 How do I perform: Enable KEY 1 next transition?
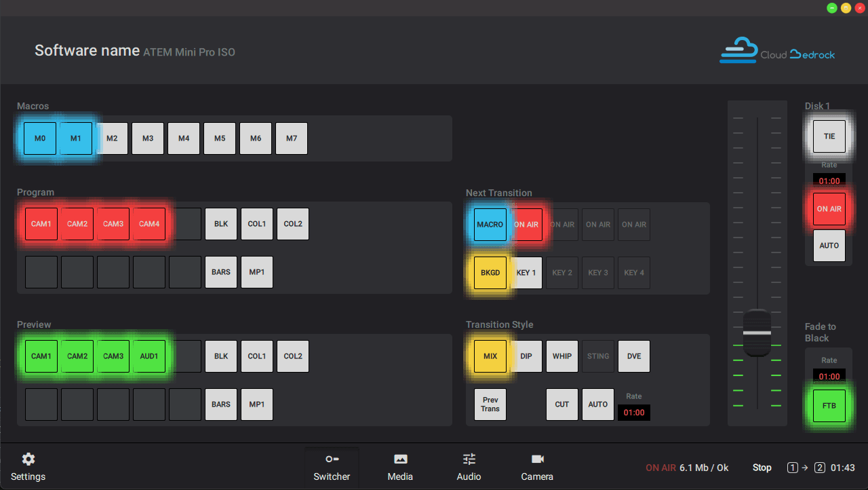[526, 273]
